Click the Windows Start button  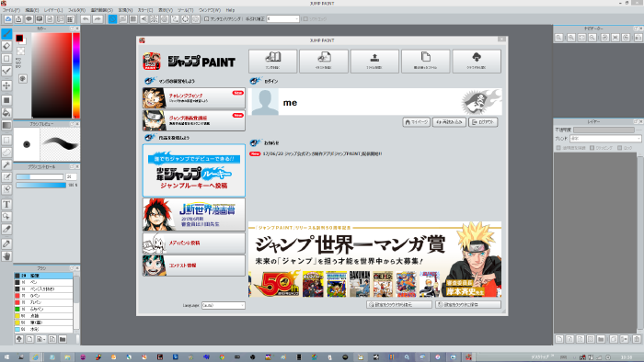[6, 357]
